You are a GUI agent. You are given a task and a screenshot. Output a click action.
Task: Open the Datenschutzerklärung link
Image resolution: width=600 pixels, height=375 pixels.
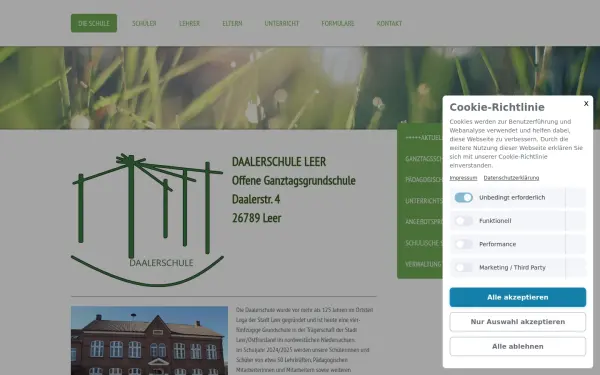(511, 178)
